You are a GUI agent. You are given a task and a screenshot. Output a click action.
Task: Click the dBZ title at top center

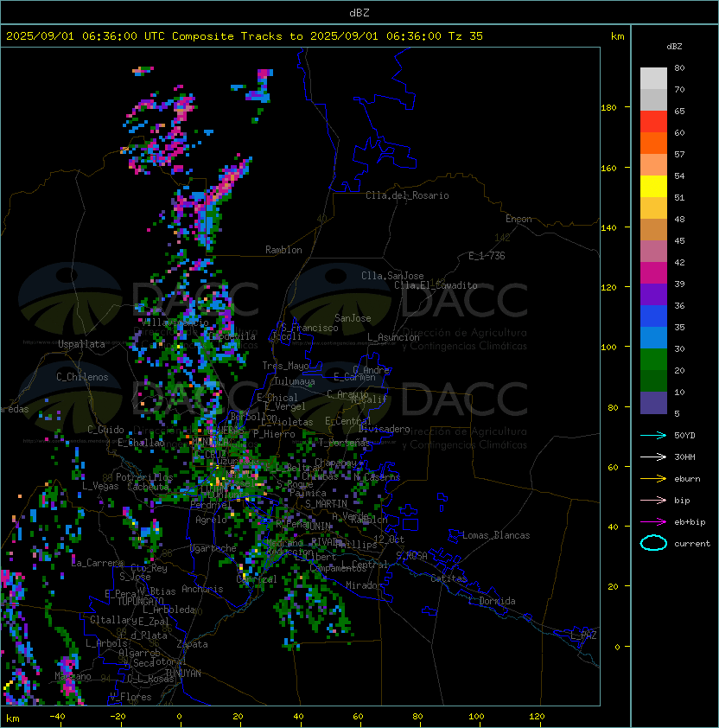359,12
